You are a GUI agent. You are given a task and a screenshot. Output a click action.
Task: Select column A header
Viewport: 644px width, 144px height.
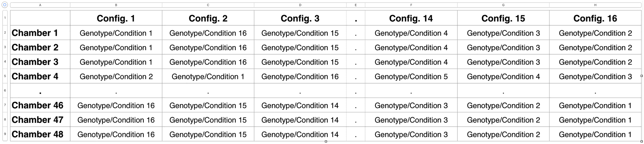[40, 5]
